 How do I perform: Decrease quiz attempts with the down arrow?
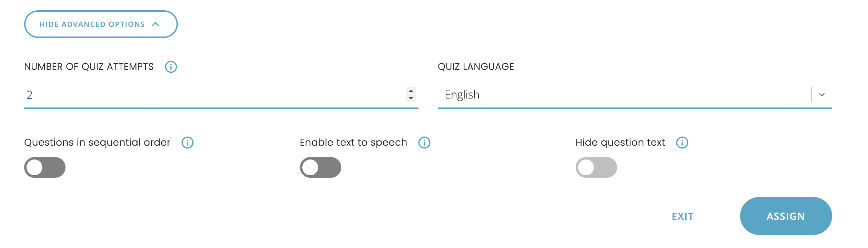click(x=411, y=98)
